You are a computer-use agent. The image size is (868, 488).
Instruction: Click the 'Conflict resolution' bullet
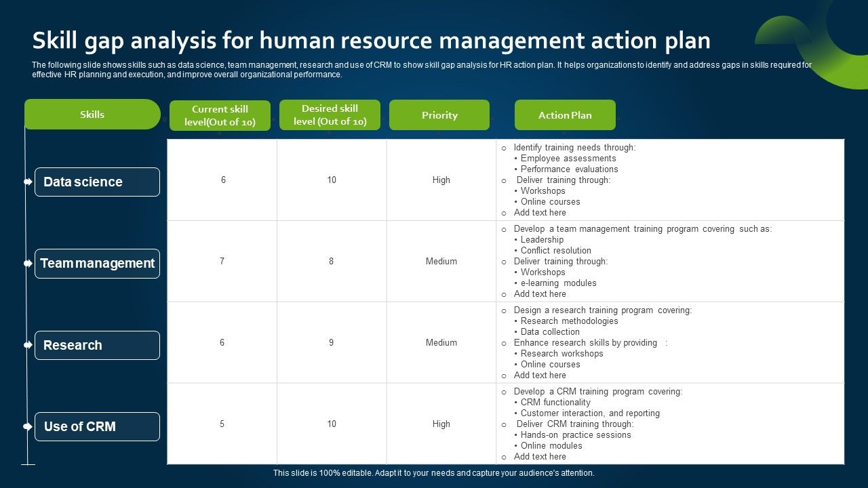point(555,250)
